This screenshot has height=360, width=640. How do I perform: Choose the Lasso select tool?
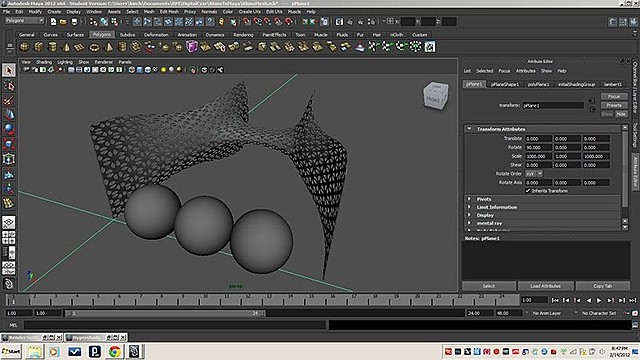(x=9, y=86)
